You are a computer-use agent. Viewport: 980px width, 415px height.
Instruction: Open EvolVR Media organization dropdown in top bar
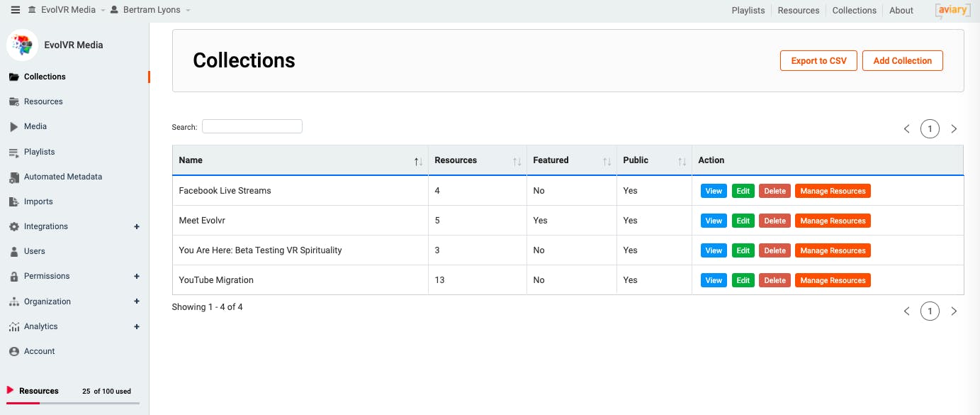coord(66,10)
